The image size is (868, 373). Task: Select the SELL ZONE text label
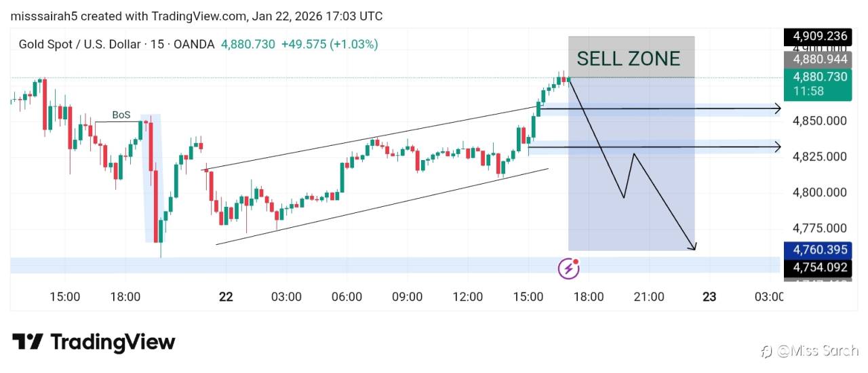628,59
